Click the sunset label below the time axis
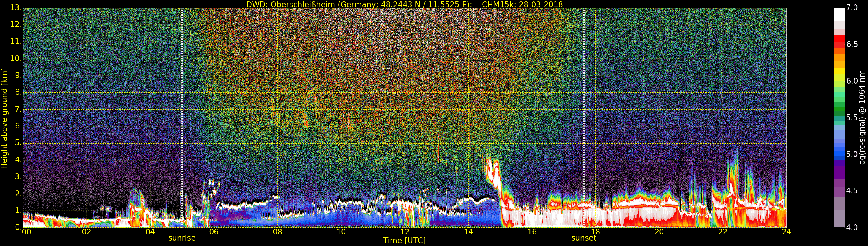Screen dimensions: 868x246 click(x=584, y=238)
